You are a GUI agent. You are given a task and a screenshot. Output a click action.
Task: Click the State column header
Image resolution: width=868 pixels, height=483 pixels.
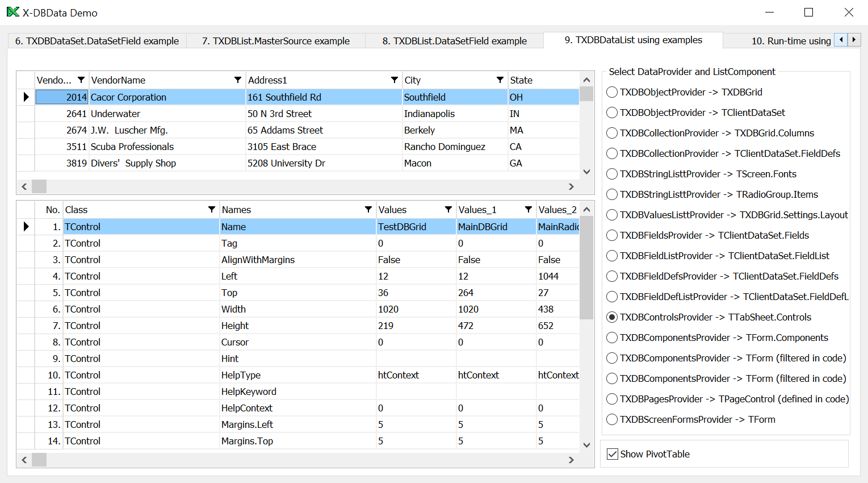click(542, 80)
